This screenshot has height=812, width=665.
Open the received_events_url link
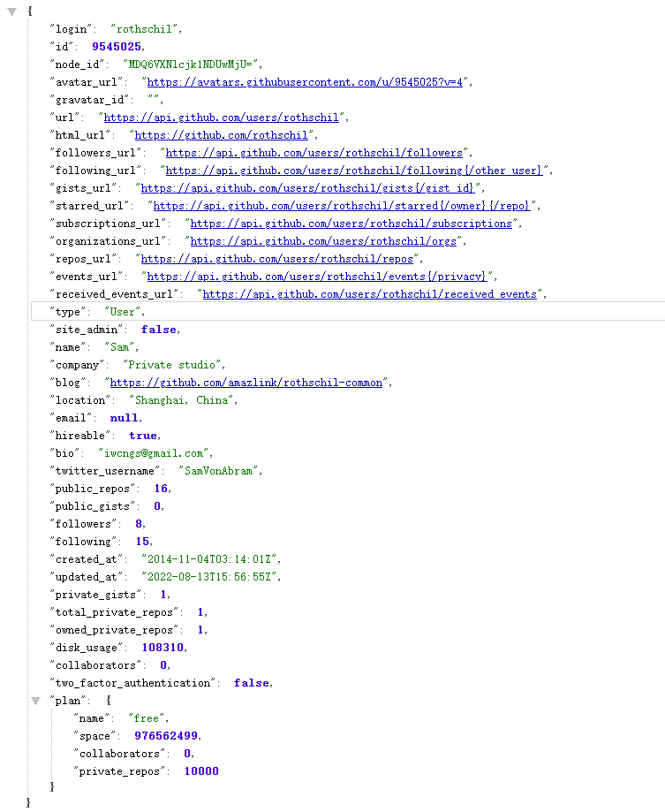click(x=370, y=294)
